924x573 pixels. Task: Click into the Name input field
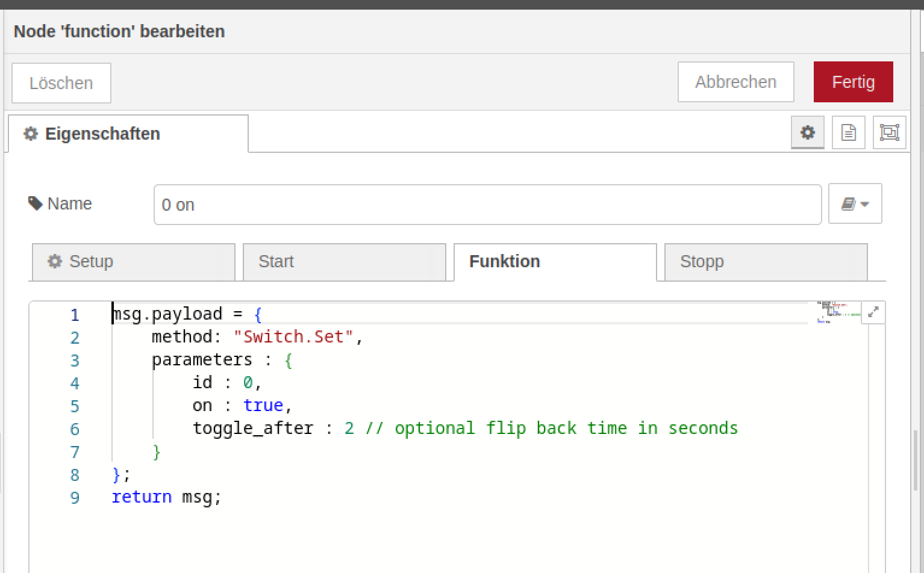487,205
